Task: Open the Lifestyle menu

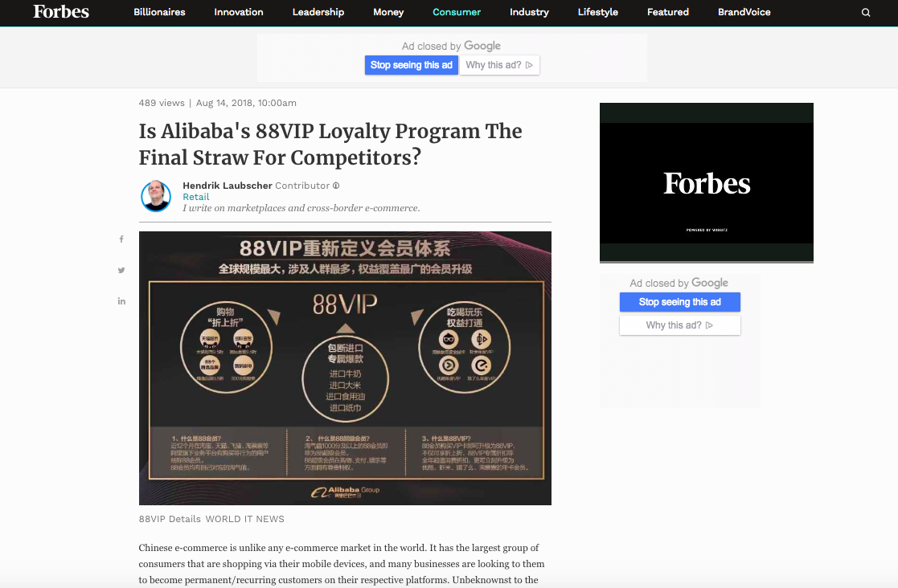Action: (x=598, y=12)
